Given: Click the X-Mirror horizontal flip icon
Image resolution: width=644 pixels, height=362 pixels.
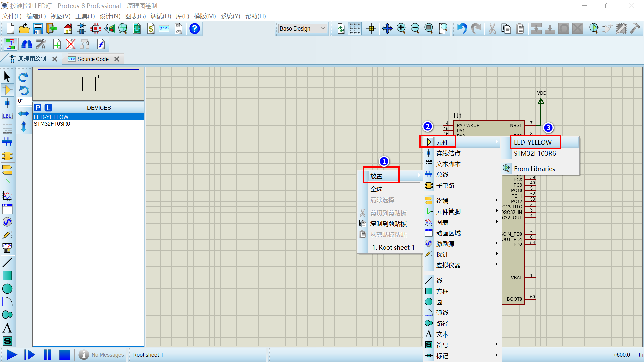Looking at the screenshot, I should pos(23,114).
